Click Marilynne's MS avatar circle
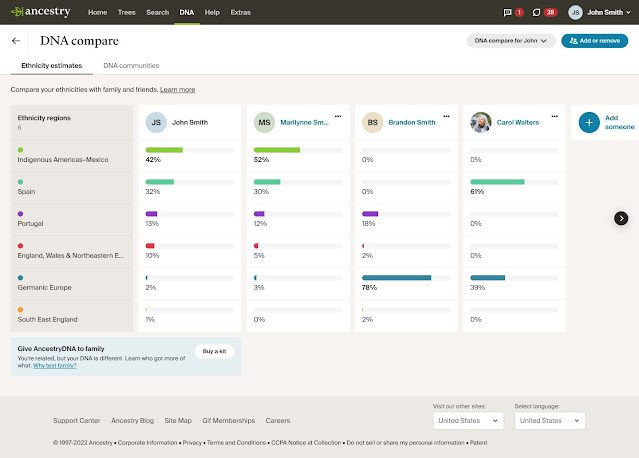 coord(264,122)
